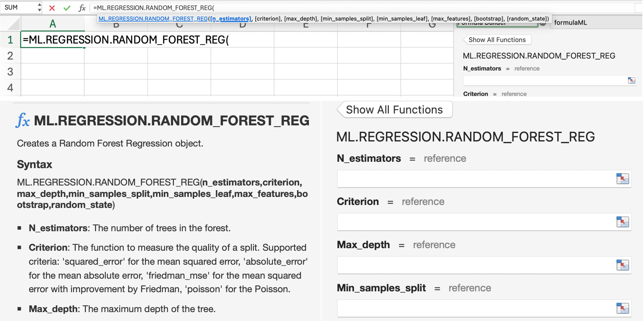Confirm the formula with green checkmark
Image resolution: width=644 pixels, height=321 pixels.
tap(67, 8)
